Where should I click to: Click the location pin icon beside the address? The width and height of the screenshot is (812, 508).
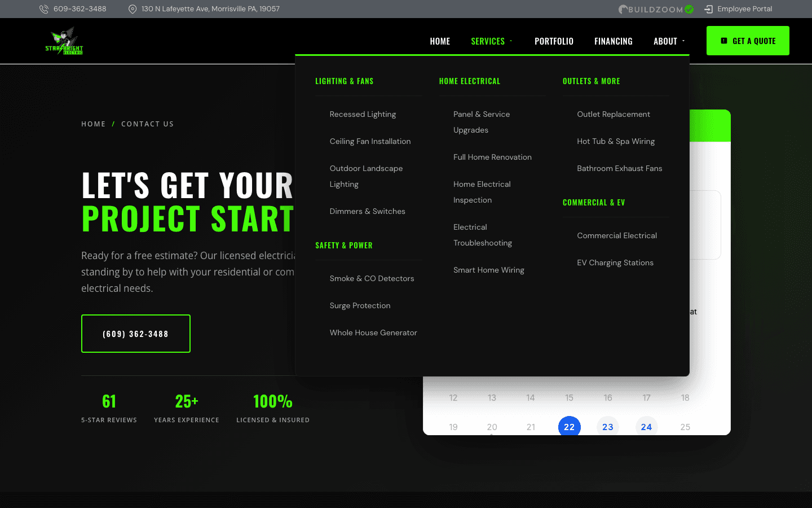tap(133, 8)
